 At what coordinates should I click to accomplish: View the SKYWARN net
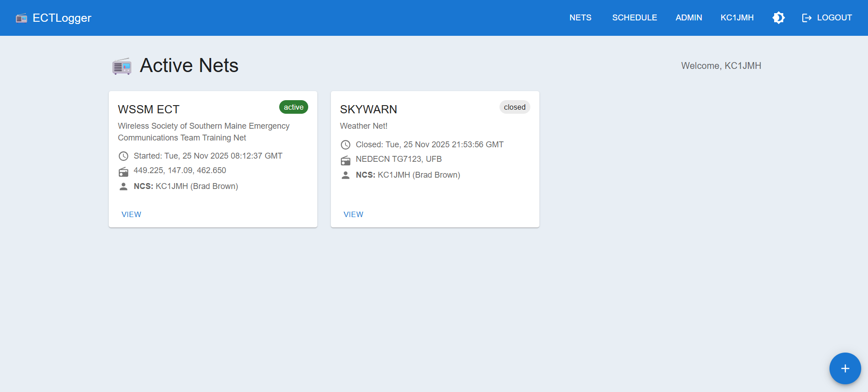click(x=354, y=214)
